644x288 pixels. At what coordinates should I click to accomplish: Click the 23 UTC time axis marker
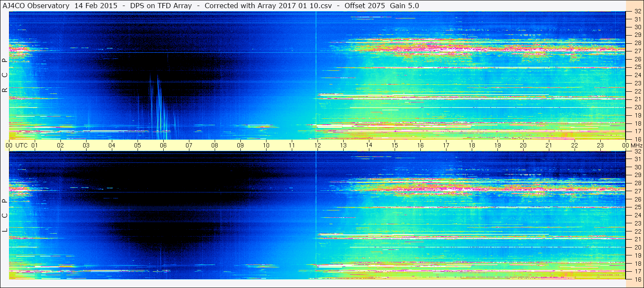pos(600,145)
